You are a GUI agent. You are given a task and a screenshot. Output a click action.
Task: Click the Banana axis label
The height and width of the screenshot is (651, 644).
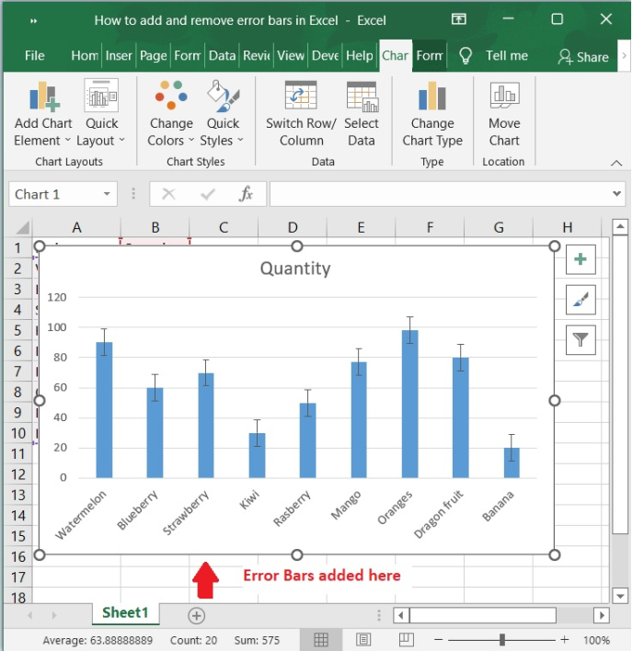tap(498, 506)
